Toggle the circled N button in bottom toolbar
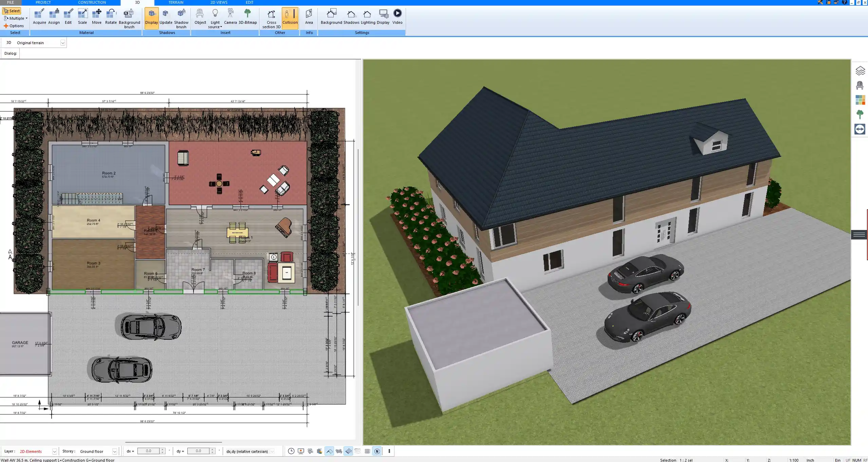868x462 pixels. coord(377,451)
